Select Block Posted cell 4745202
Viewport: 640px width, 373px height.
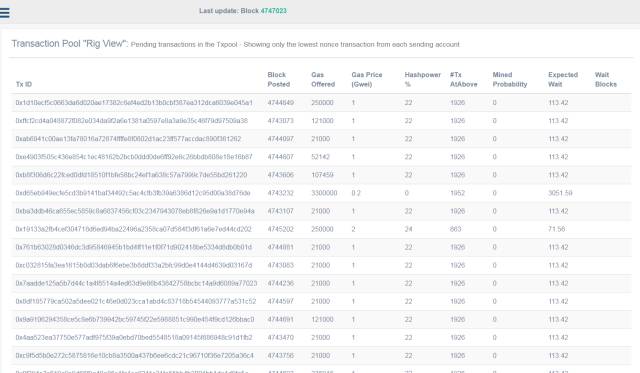[x=280, y=229]
